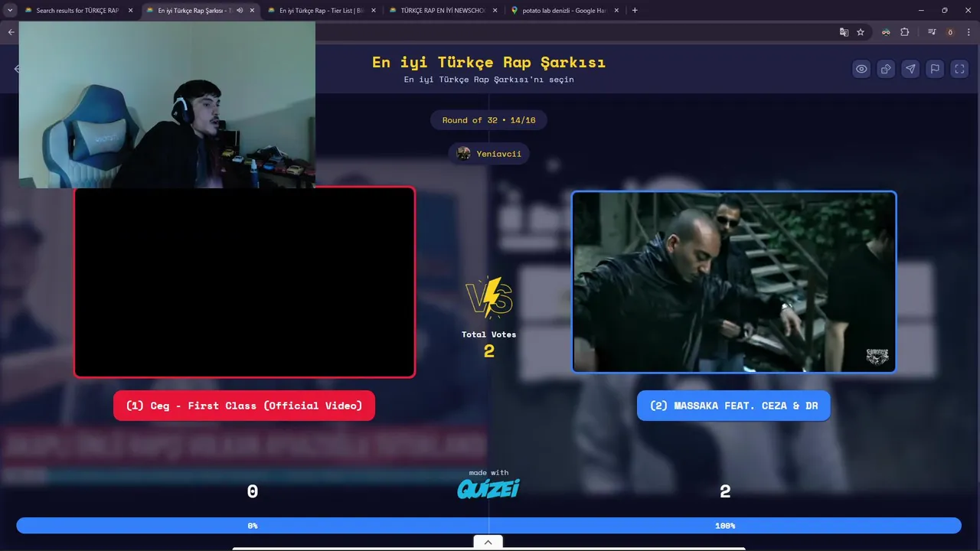980x551 pixels.
Task: Click the Quizei logo link
Action: coord(488,488)
